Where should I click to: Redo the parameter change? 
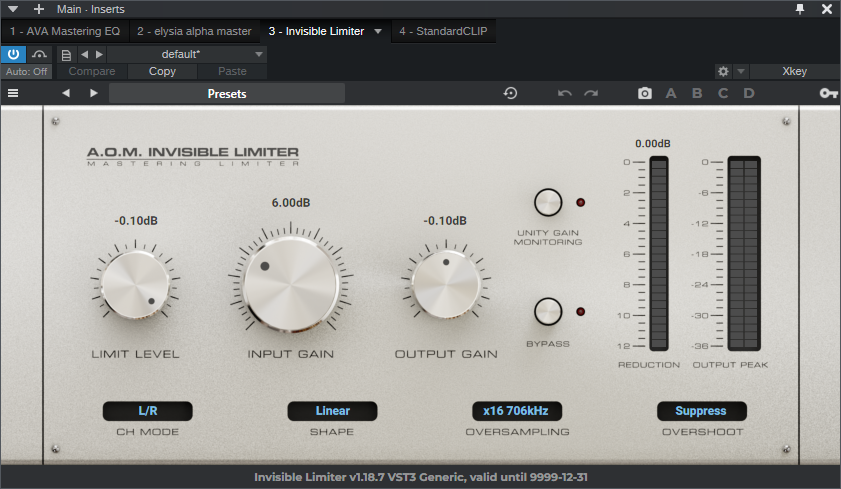tap(591, 93)
